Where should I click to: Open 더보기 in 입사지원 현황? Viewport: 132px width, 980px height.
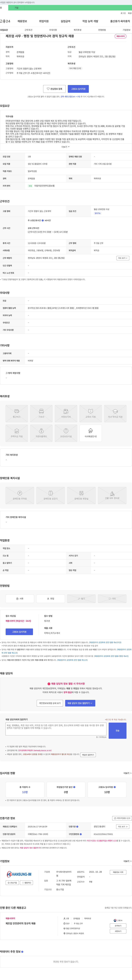coord(127,773)
